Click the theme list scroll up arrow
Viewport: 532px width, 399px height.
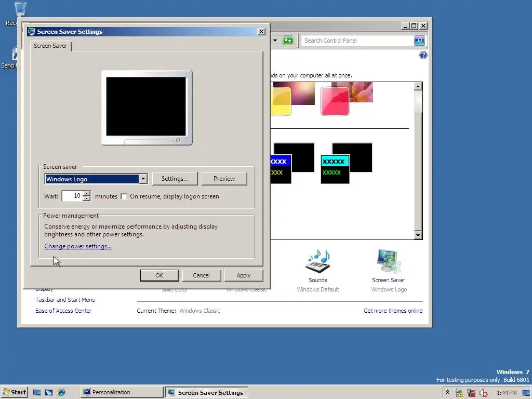point(418,87)
